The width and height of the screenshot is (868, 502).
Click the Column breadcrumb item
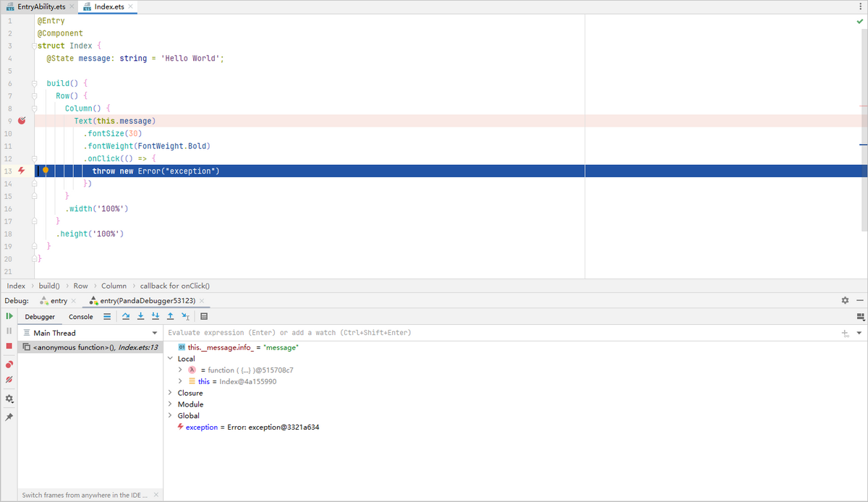pos(114,286)
